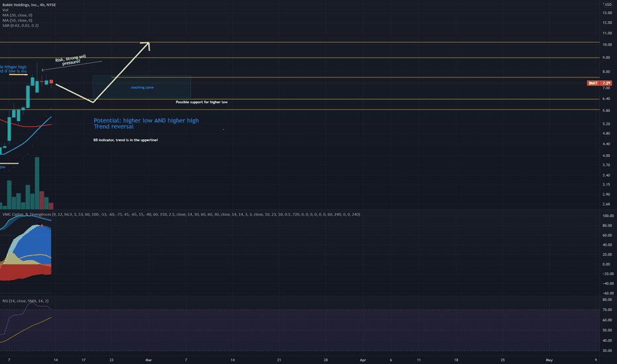Click the 11.00 price axis label
The width and height of the screenshot is (617, 364).
[x=607, y=33]
